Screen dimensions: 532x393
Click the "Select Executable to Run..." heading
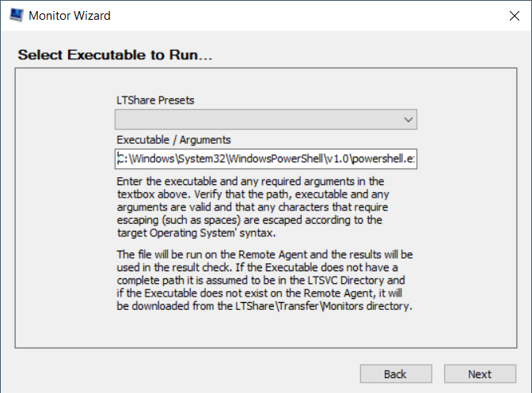tap(117, 55)
